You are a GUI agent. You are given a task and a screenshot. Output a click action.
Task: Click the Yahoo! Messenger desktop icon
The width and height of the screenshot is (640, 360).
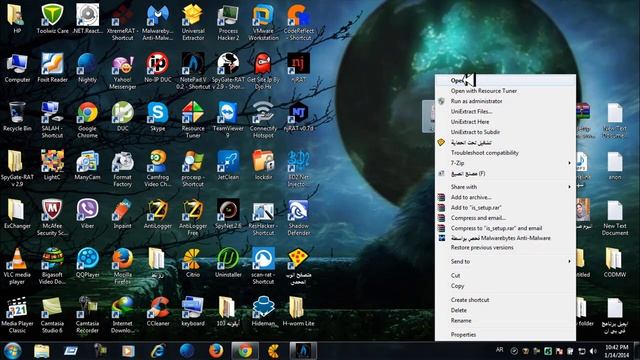pos(122,71)
